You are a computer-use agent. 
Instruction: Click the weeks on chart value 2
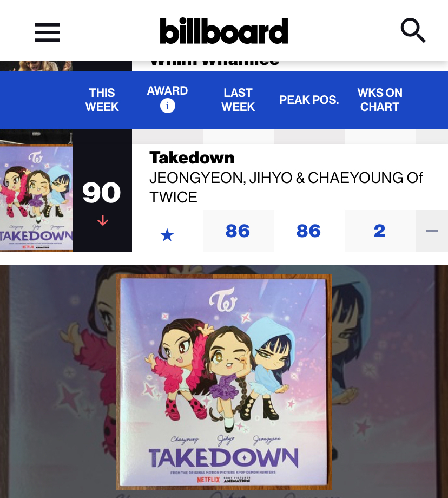click(380, 231)
